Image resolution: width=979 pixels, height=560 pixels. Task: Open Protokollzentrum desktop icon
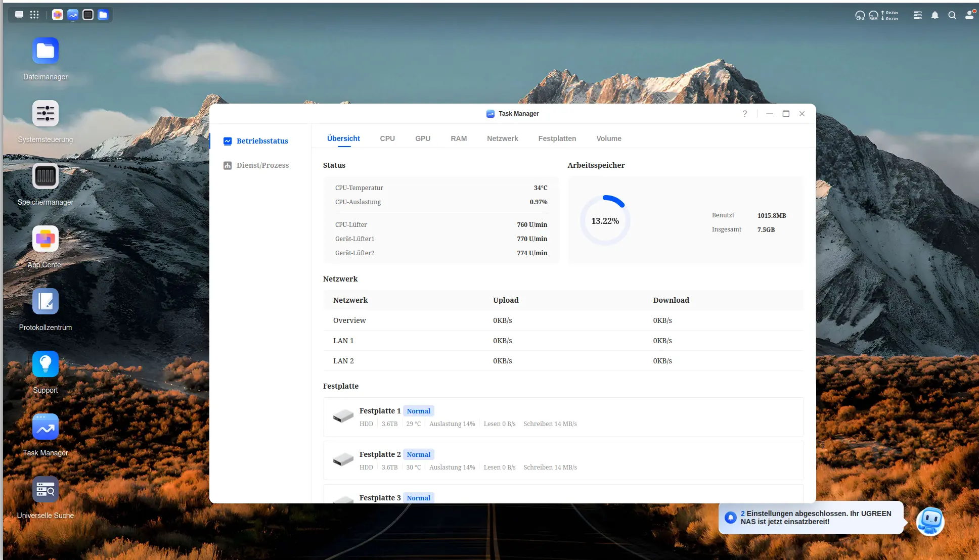click(x=46, y=302)
